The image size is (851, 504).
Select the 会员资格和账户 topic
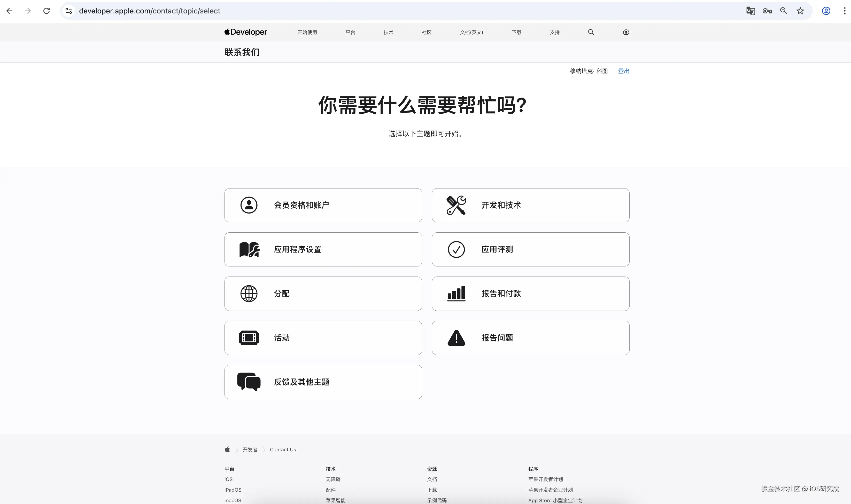[323, 205]
